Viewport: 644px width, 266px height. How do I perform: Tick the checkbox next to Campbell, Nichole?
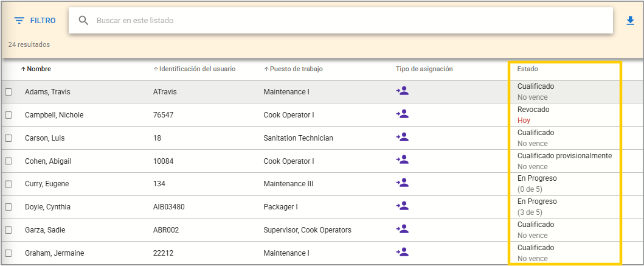(x=9, y=115)
